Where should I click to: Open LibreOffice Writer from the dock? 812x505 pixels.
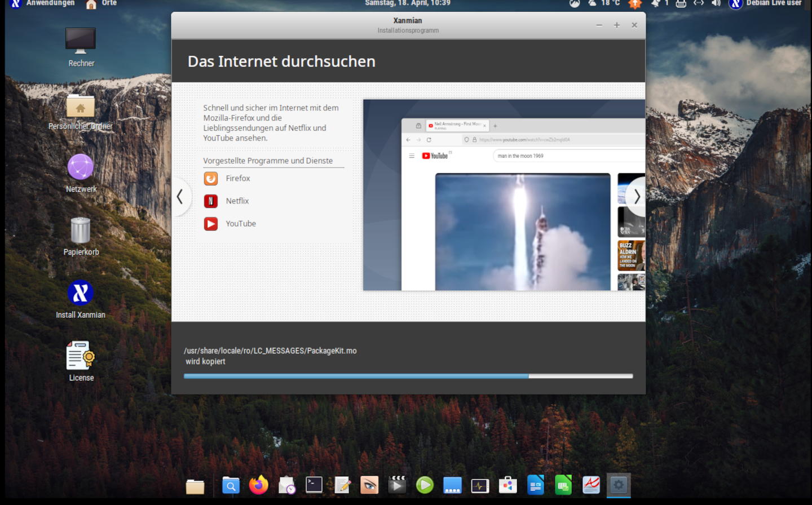[x=535, y=485]
